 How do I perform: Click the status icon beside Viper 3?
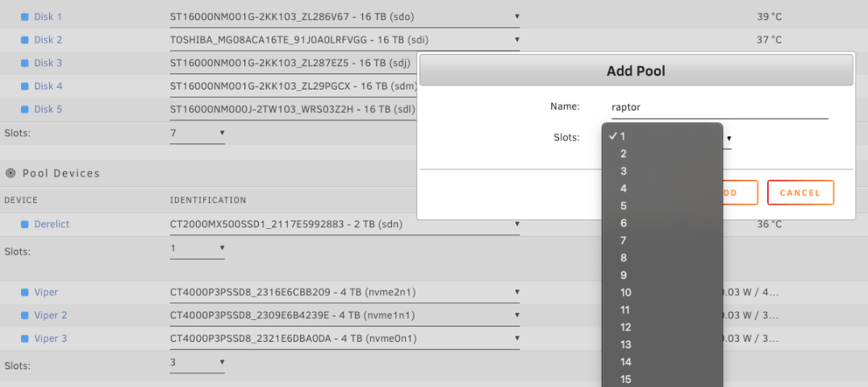(x=24, y=339)
